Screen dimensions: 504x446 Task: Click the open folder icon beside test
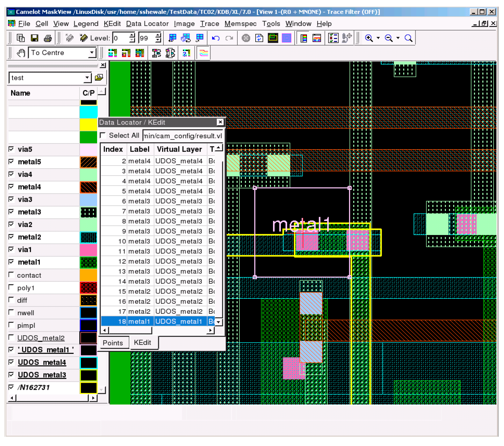point(99,77)
